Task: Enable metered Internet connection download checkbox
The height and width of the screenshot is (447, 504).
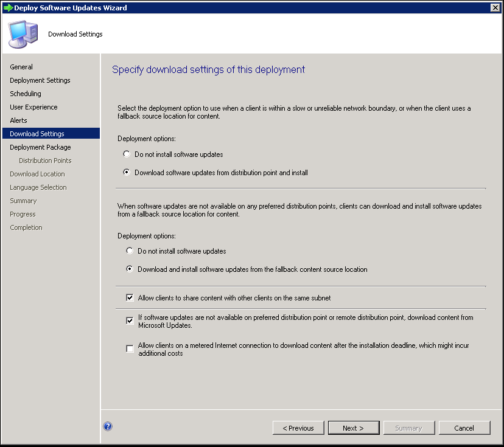Action: tap(130, 348)
